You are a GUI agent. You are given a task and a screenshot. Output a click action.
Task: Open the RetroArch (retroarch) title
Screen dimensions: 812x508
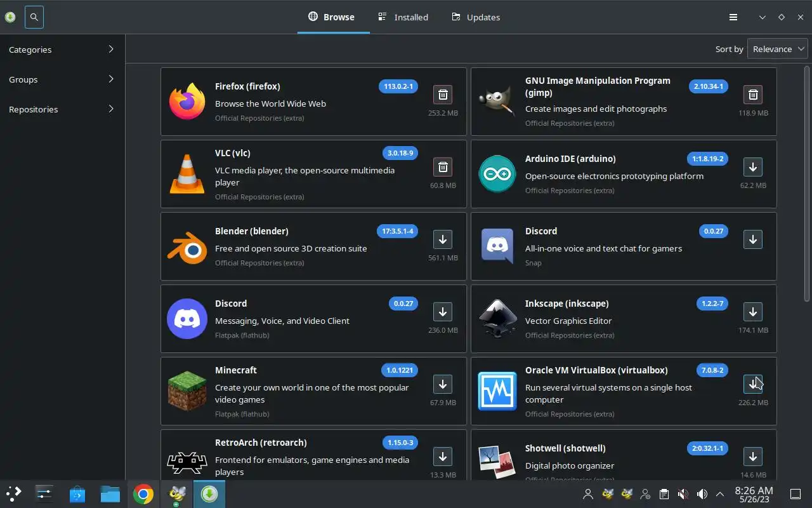tap(261, 443)
